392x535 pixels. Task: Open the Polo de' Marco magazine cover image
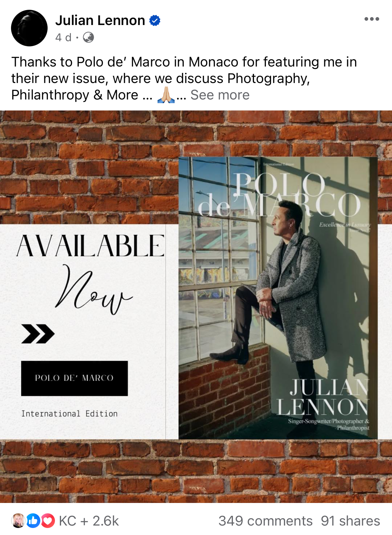(x=278, y=298)
